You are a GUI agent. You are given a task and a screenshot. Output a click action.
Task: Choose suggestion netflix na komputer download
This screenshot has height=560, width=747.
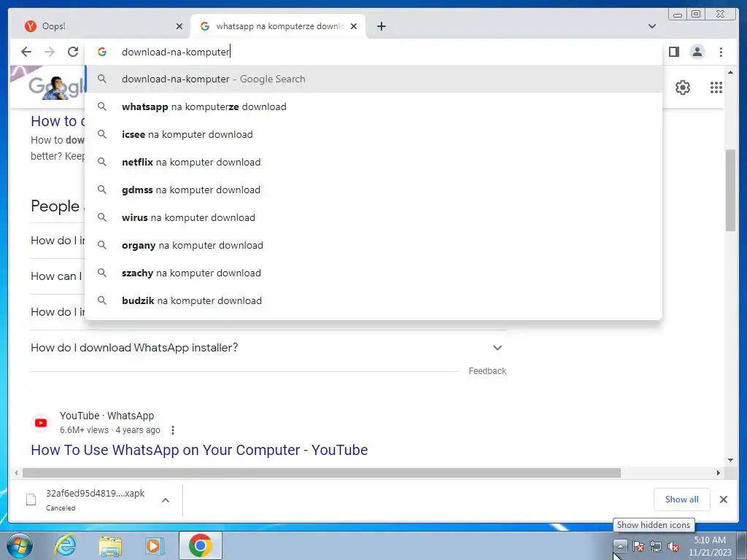[373, 162]
